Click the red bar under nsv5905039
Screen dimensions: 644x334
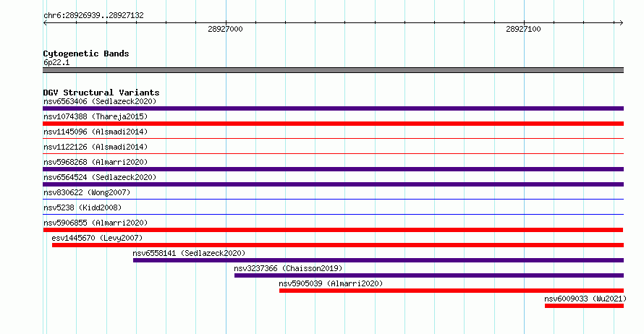[x=452, y=291]
